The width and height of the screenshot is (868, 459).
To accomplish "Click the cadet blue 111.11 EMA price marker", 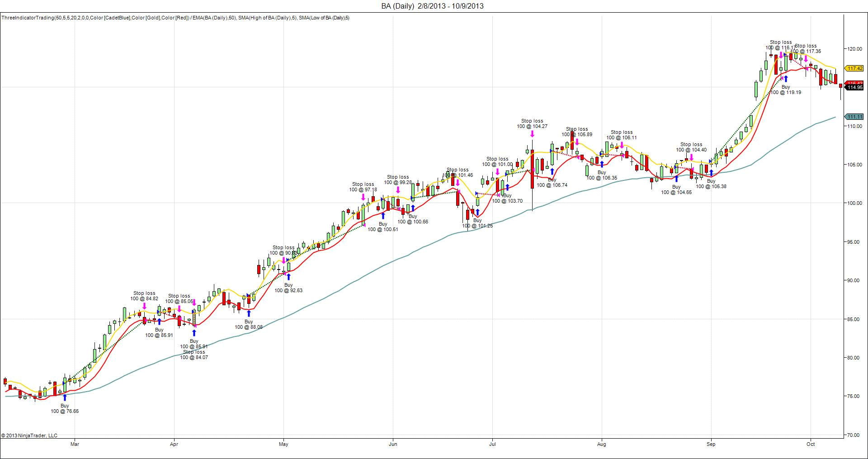I will pyautogui.click(x=855, y=117).
